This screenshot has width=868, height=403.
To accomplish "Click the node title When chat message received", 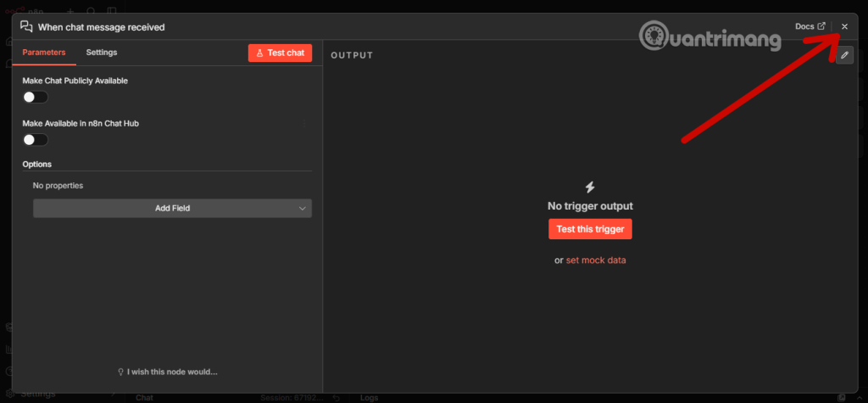I will (x=102, y=27).
